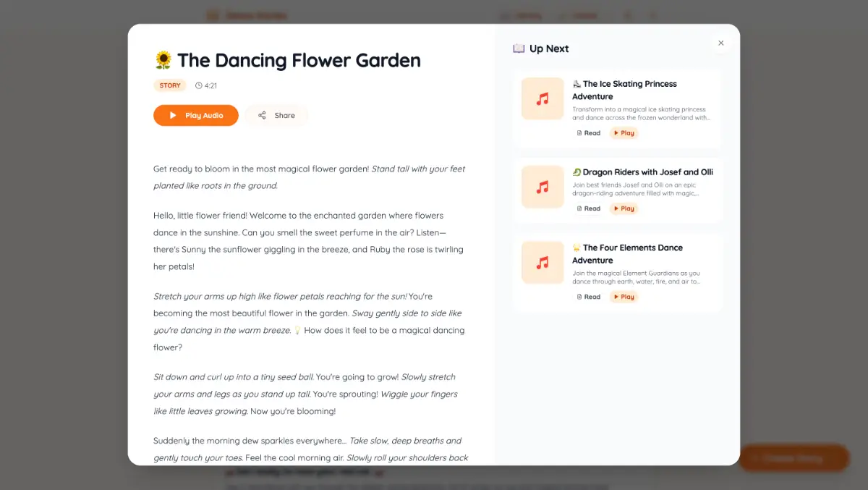Open the Dragon Riders with Josef and Olli title
This screenshot has height=490, width=868.
point(647,172)
